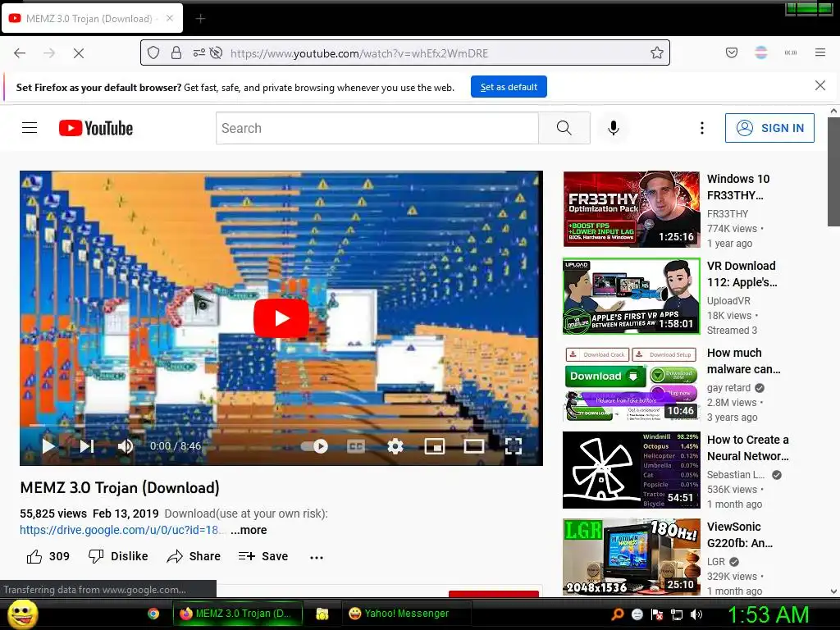Image resolution: width=840 pixels, height=630 pixels.
Task: Click the Windows 10 FR33THY video title
Action: [738, 187]
